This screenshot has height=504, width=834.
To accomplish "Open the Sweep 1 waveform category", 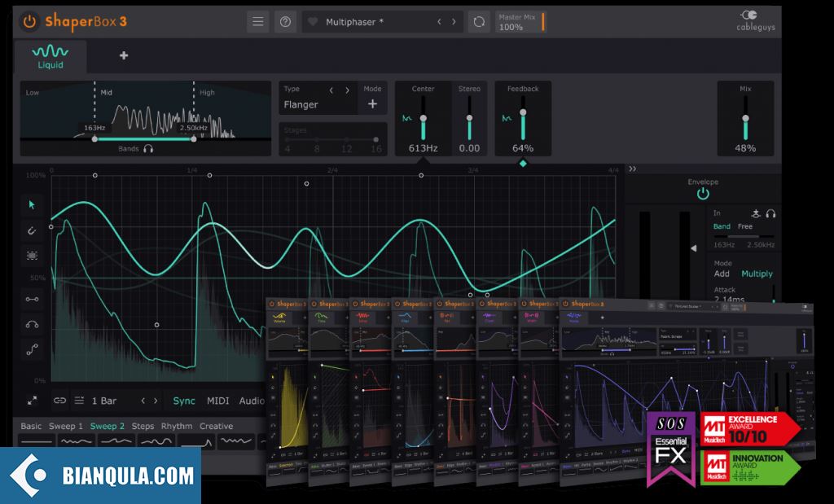I will (66, 427).
